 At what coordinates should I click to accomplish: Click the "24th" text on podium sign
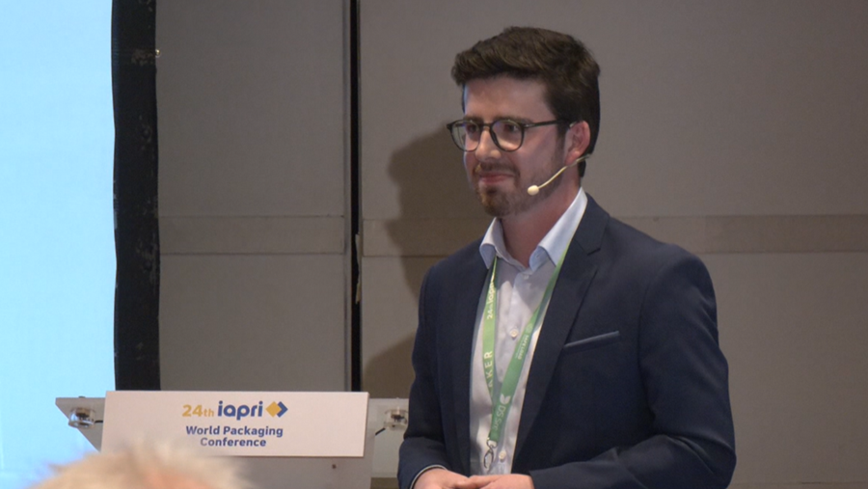click(198, 411)
